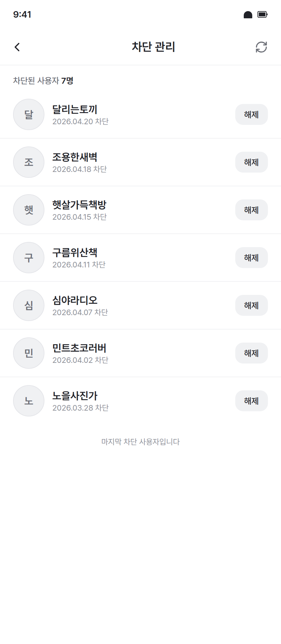The width and height of the screenshot is (281, 644).
Task: Unblock 햇살가득책방 via 해제
Action: (251, 210)
